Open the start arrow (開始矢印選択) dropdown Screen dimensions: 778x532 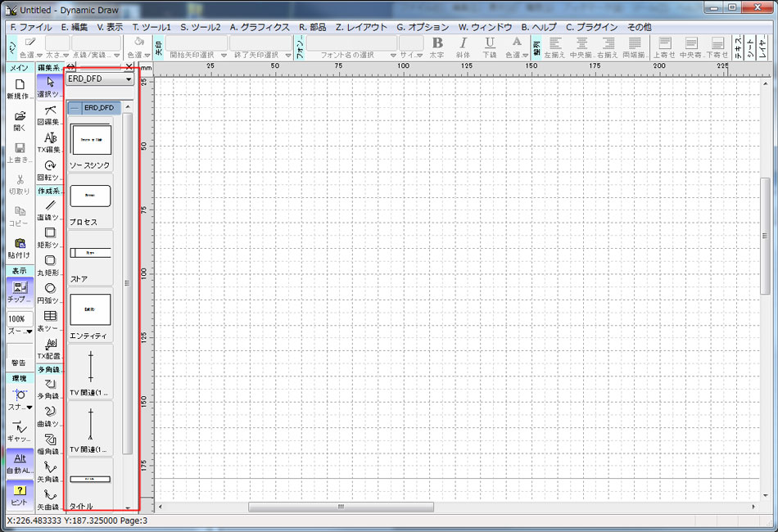pos(224,55)
